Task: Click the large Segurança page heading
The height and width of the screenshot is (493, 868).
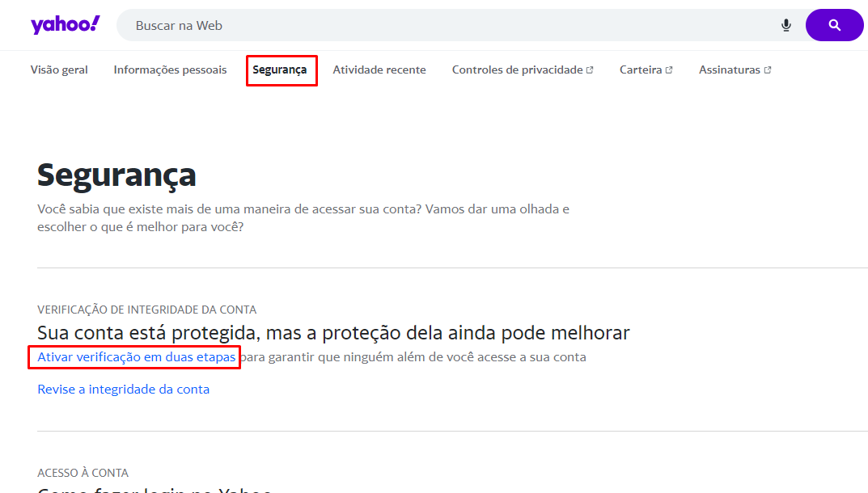Action: tap(116, 175)
